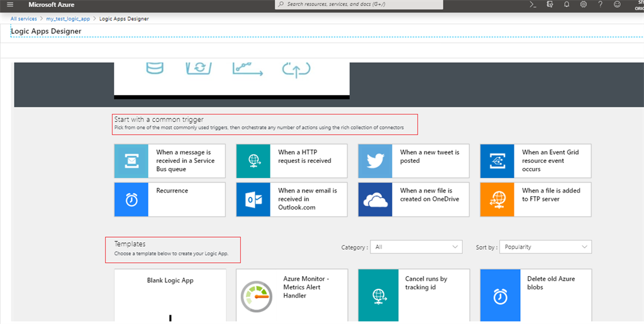
Task: Open the notifications bell
Action: [x=567, y=4]
